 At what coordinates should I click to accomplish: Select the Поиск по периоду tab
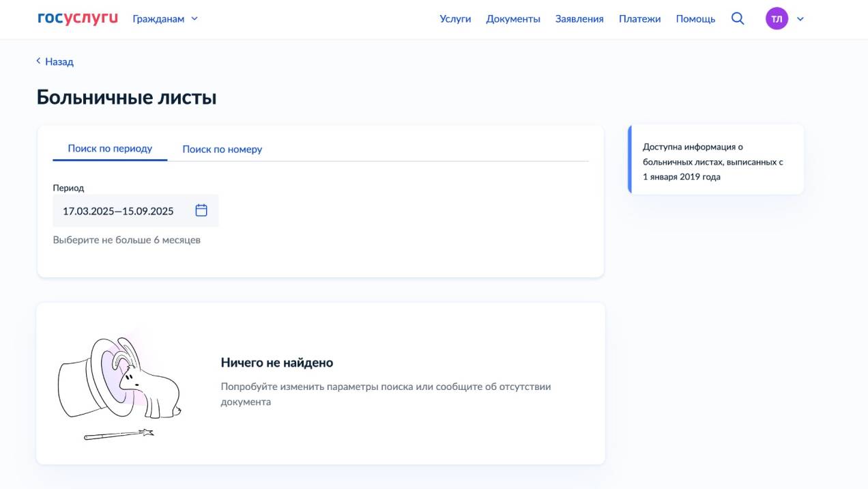tap(110, 148)
